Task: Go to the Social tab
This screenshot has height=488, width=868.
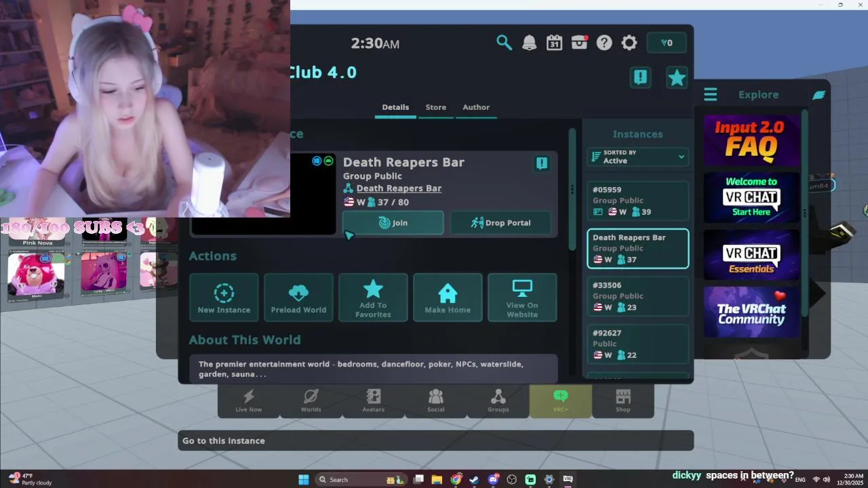Action: tap(436, 401)
